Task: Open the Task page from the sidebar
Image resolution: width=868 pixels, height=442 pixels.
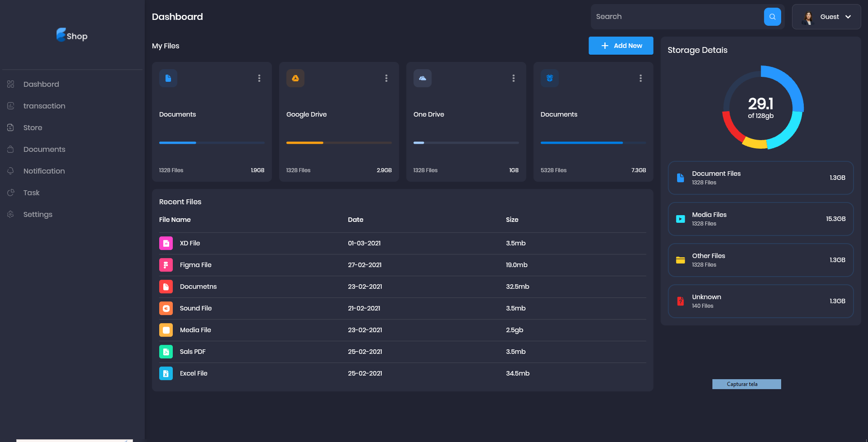Action: (31, 193)
